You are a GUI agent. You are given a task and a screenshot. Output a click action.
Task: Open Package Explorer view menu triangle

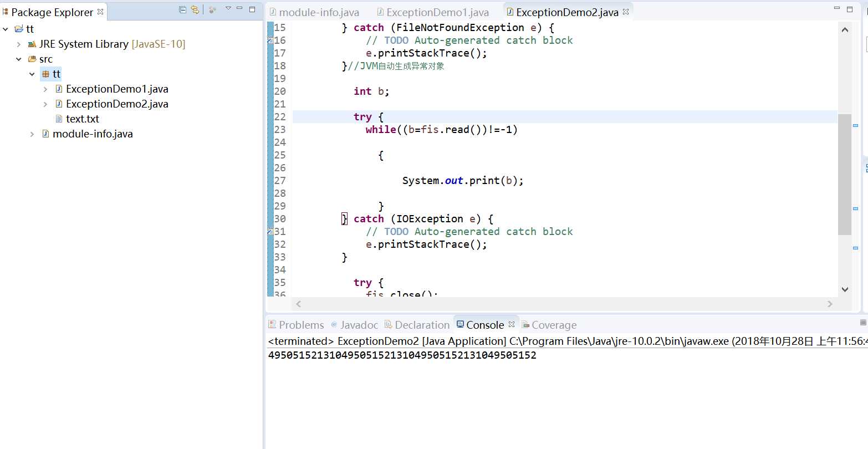coord(228,8)
